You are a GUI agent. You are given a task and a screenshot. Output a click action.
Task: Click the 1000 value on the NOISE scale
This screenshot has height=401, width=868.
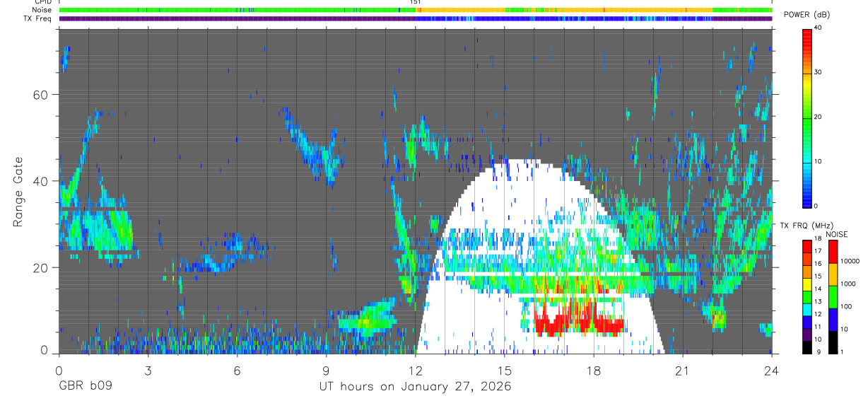[848, 284]
